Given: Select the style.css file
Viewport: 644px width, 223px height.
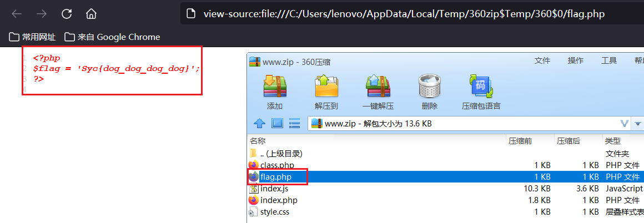Looking at the screenshot, I should pyautogui.click(x=446, y=212).
